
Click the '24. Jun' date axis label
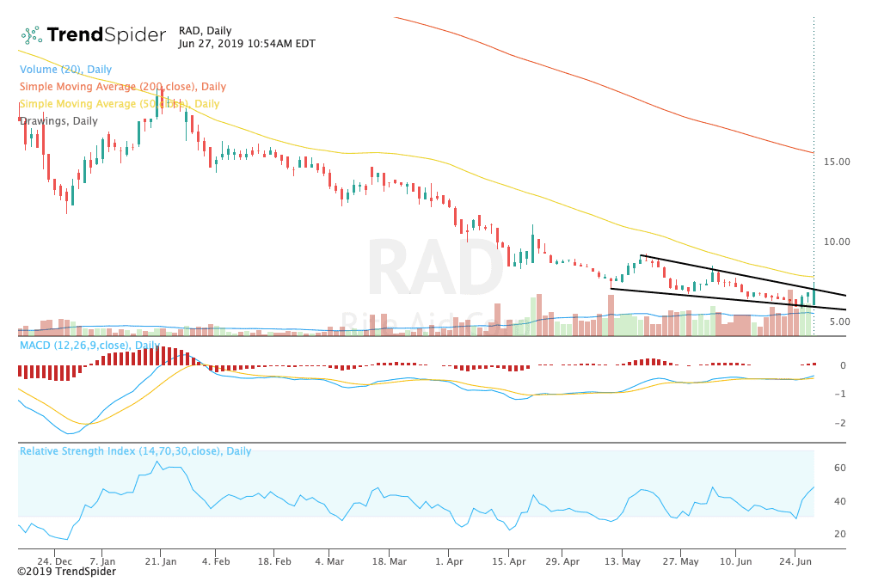tap(795, 561)
